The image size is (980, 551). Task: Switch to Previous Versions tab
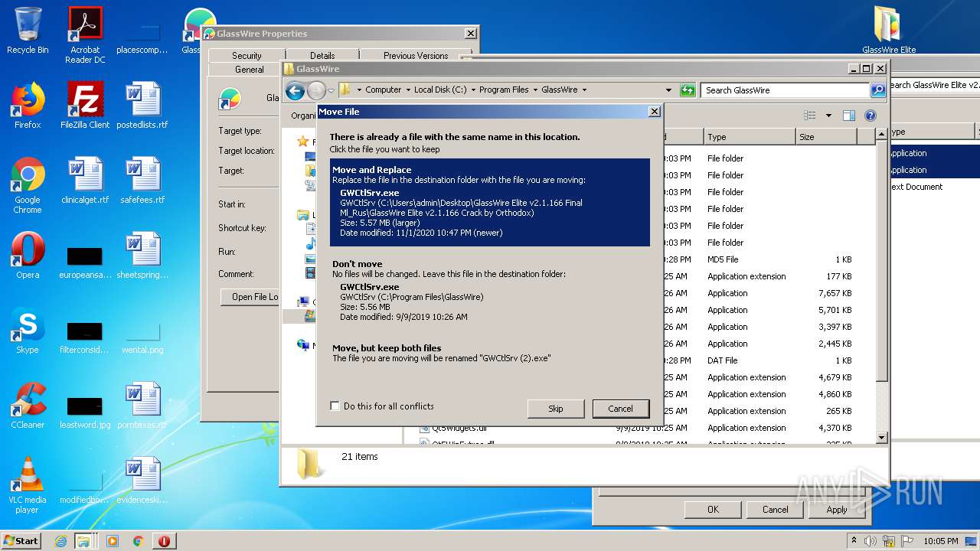tap(416, 56)
